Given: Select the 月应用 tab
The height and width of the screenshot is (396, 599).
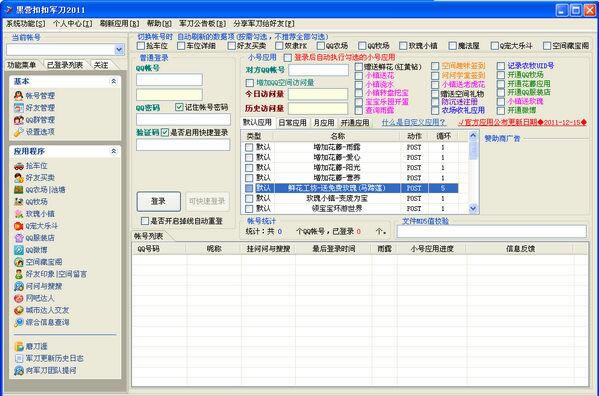Looking at the screenshot, I should pos(324,123).
